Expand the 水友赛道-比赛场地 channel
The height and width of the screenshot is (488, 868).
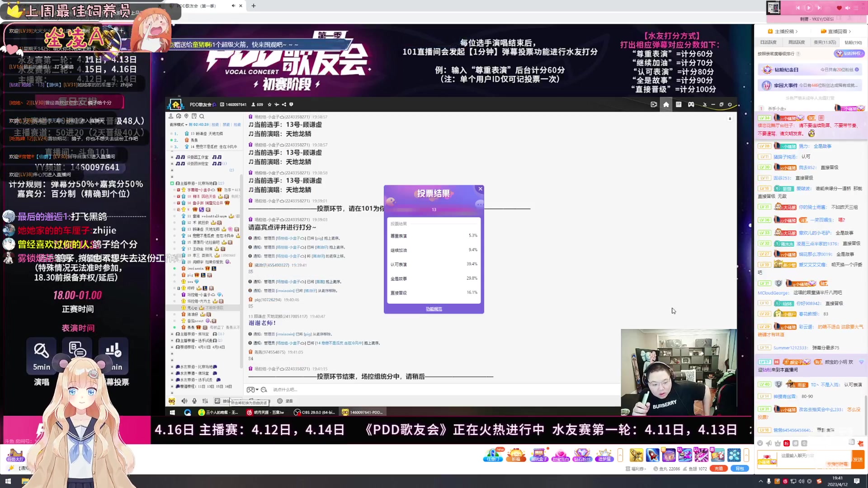click(172, 367)
